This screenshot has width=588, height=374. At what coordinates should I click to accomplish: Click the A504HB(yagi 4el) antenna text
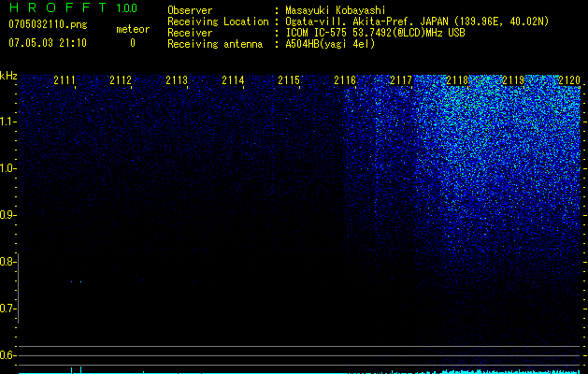click(x=330, y=44)
